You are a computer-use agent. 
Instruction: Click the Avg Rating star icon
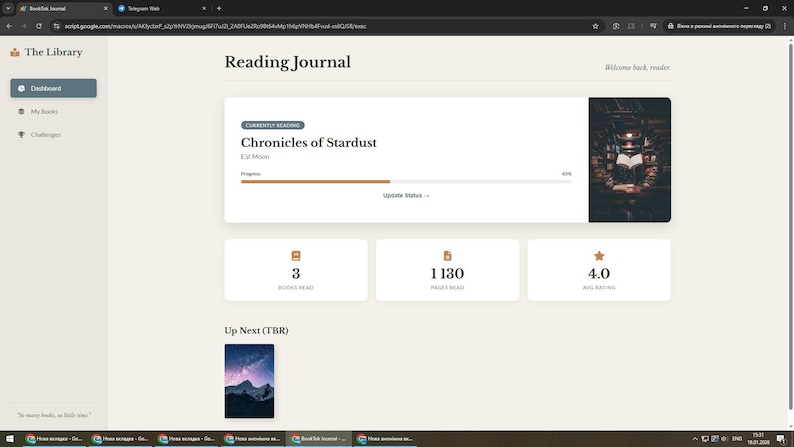click(x=599, y=256)
